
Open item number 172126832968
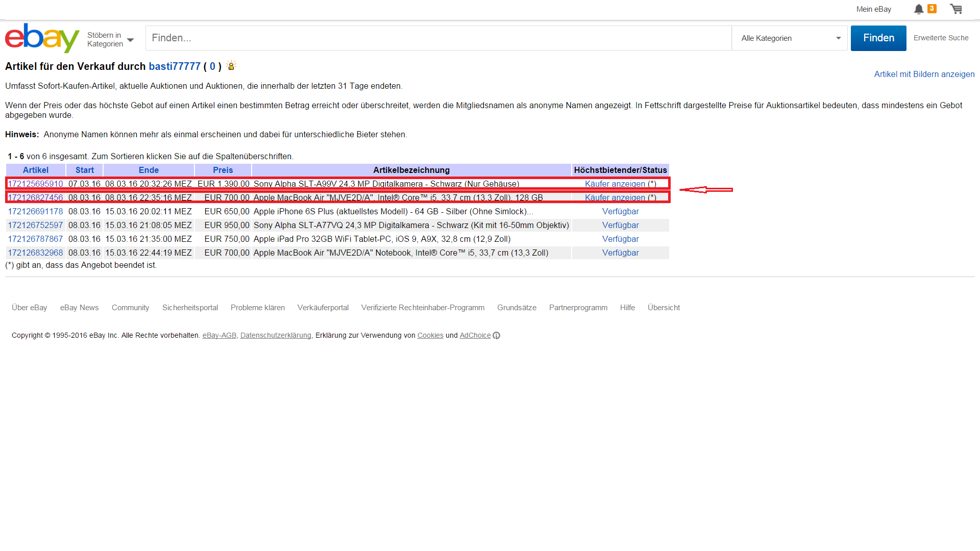[x=35, y=253]
